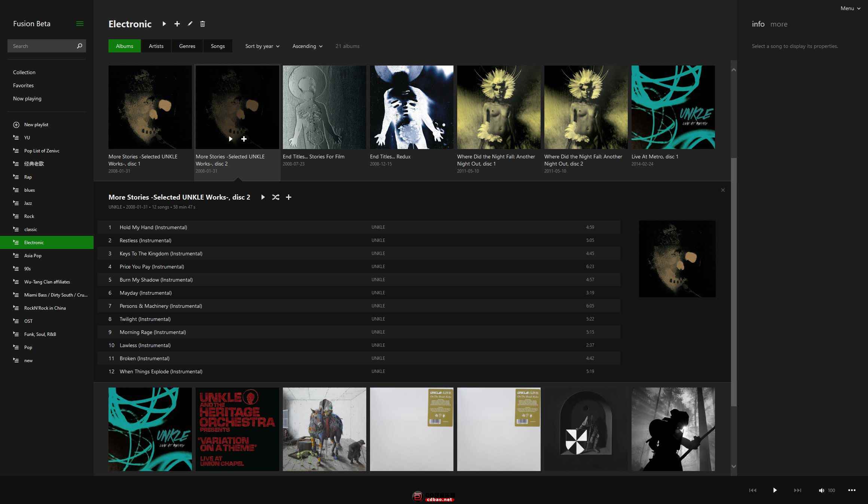Open the three-dots more options in player bar
The image size is (868, 504).
852,490
